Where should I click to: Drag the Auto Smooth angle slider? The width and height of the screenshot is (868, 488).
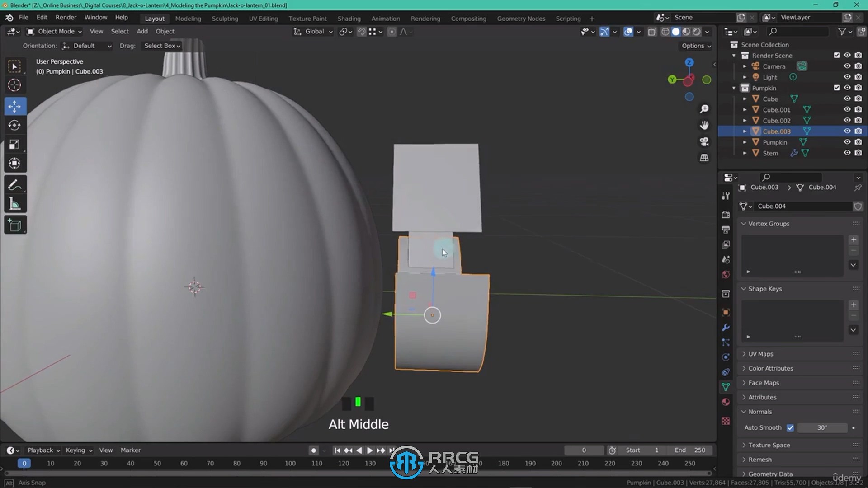coord(822,428)
